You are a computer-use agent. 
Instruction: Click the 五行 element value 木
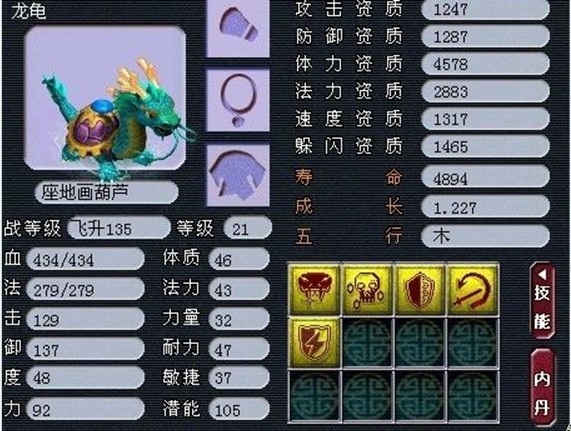coord(485,236)
